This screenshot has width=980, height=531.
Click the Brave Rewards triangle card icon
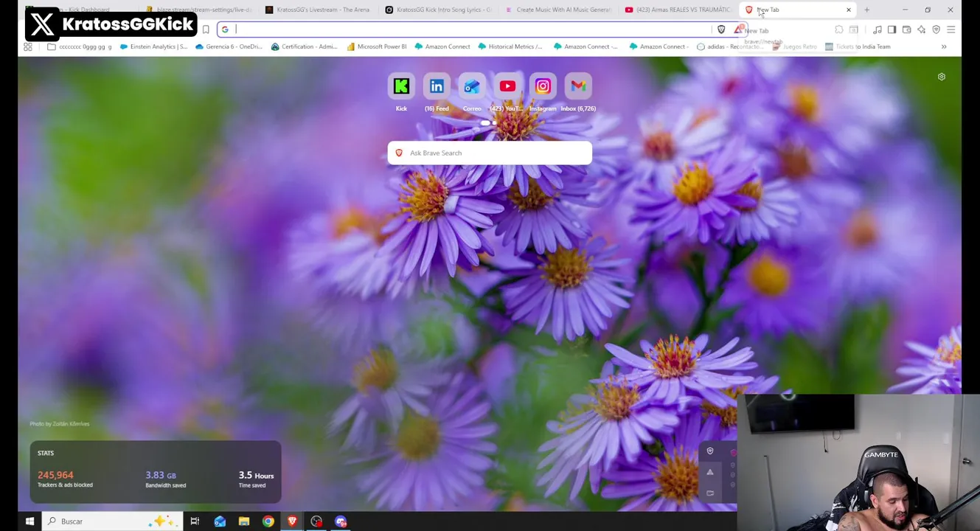pyautogui.click(x=710, y=472)
